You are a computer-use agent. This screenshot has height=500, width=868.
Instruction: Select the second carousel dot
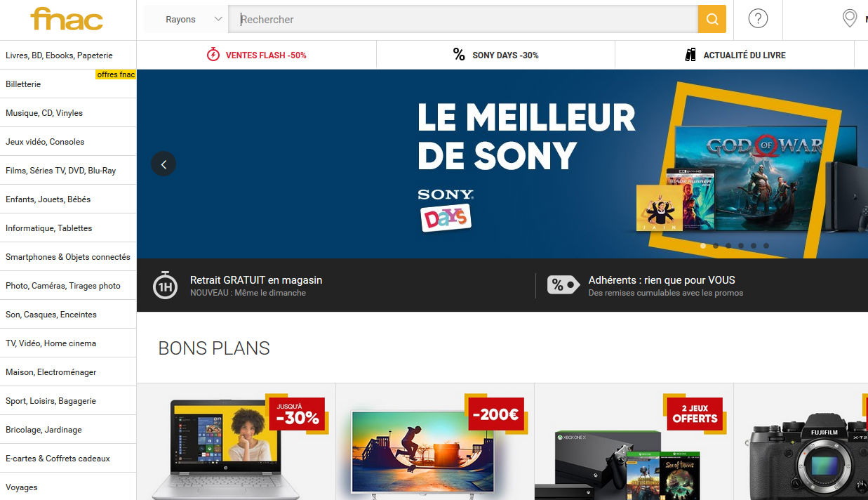[x=716, y=246]
